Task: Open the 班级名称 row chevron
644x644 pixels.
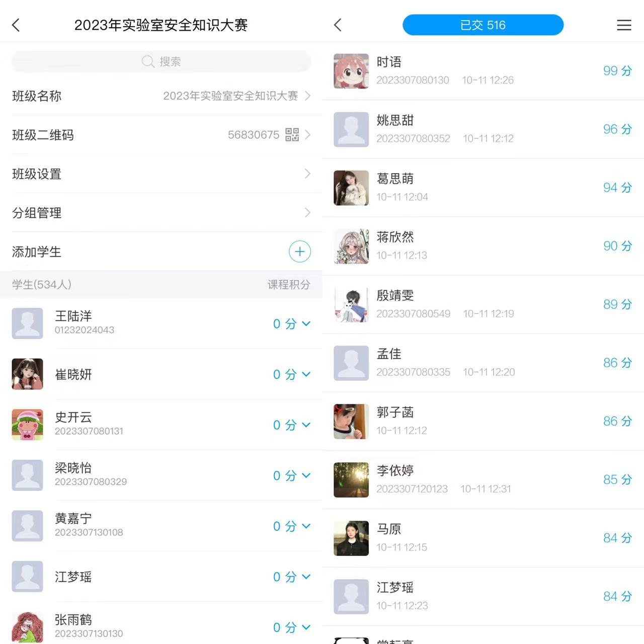Action: [307, 96]
